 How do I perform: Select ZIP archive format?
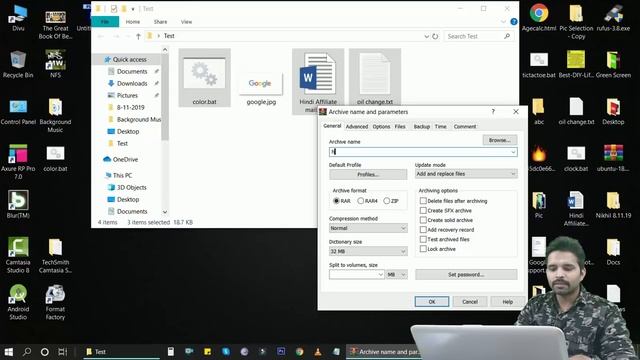pos(391,201)
